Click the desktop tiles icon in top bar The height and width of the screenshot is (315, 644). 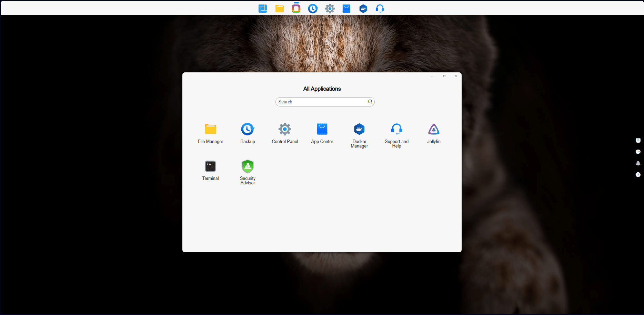pos(263,8)
